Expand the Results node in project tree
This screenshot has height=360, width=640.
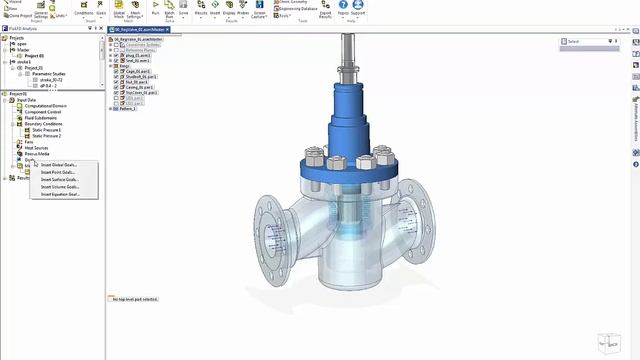5,178
